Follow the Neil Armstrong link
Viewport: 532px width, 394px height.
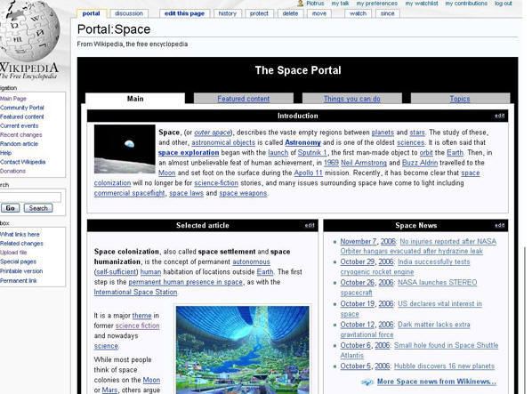click(364, 163)
